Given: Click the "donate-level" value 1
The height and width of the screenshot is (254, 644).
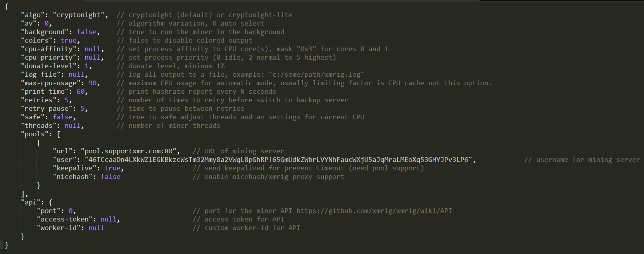Looking at the screenshot, I should pyautogui.click(x=86, y=66).
